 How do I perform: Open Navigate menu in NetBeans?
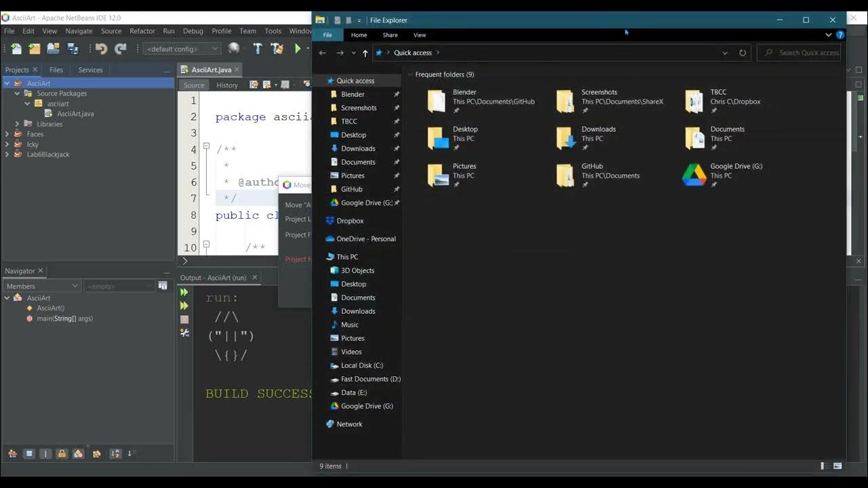(79, 30)
